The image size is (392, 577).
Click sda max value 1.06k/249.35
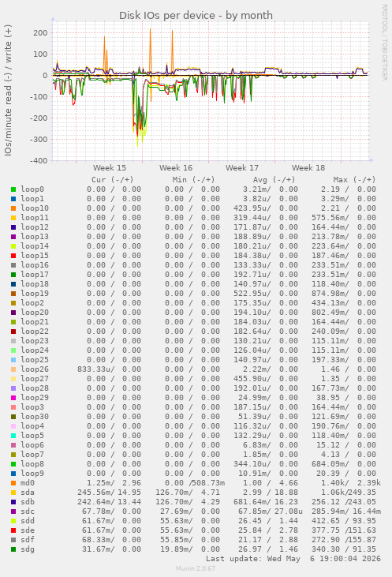pos(349,493)
